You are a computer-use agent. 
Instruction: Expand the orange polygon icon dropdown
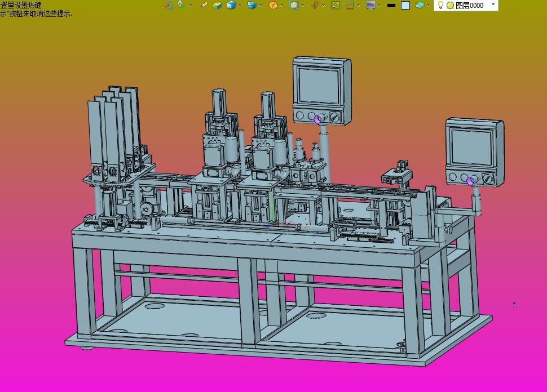point(281,6)
